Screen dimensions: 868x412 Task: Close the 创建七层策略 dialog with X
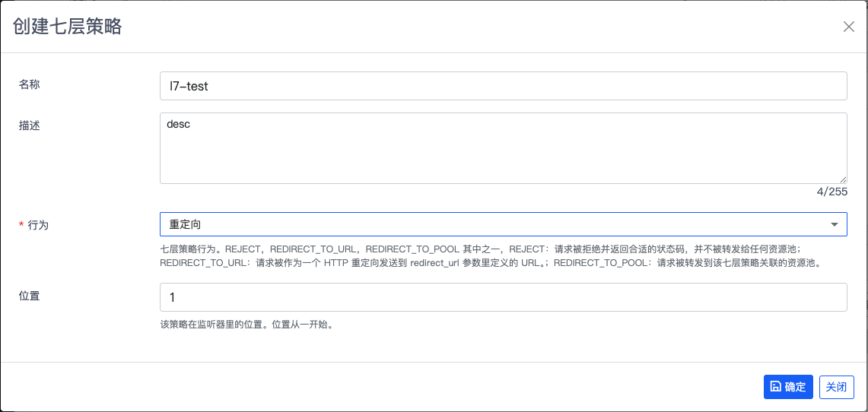(849, 27)
